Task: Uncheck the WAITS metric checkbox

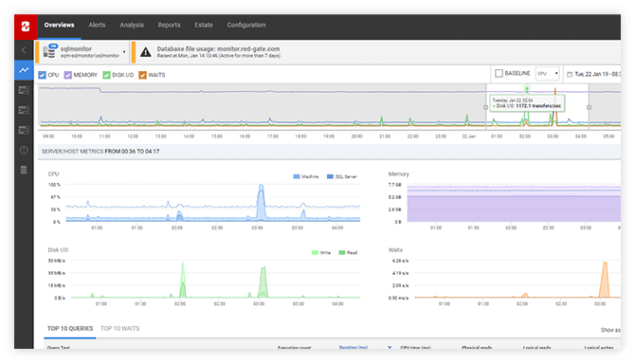Action: tap(142, 75)
